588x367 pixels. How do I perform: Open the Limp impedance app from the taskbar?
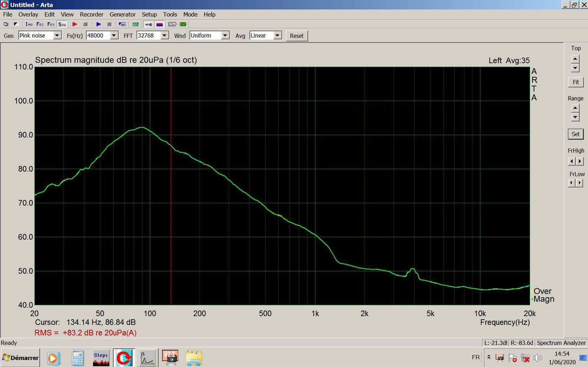click(147, 358)
